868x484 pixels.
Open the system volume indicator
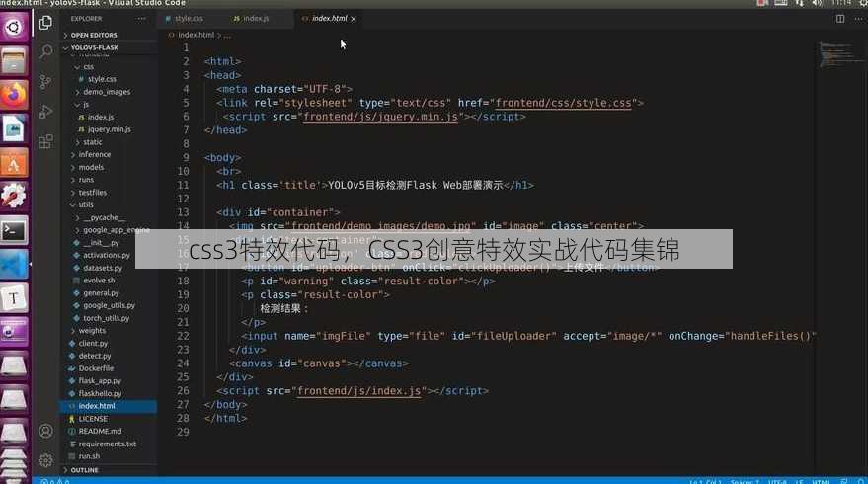817,3
